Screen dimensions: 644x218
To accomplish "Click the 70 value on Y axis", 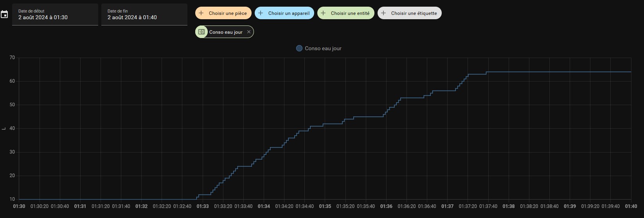I will (x=12, y=58).
